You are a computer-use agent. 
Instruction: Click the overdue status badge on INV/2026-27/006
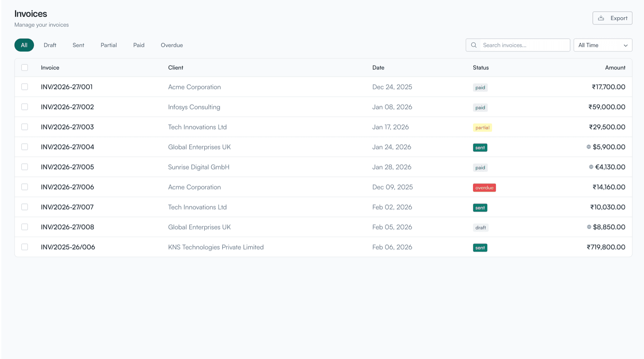(x=484, y=187)
